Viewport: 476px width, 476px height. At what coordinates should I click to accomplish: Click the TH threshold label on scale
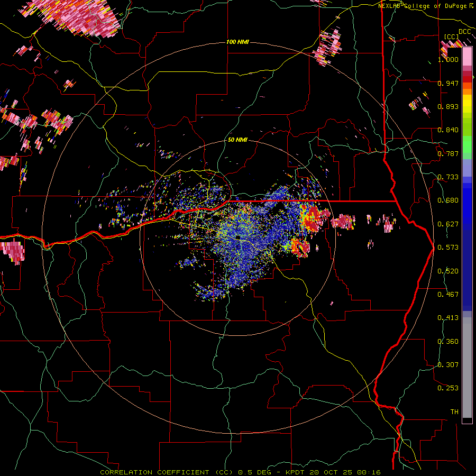click(454, 412)
